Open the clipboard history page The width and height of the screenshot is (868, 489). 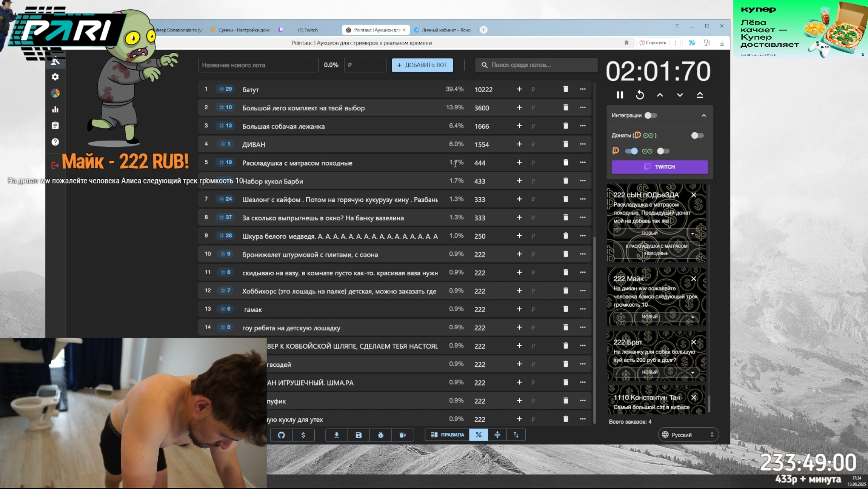click(55, 125)
